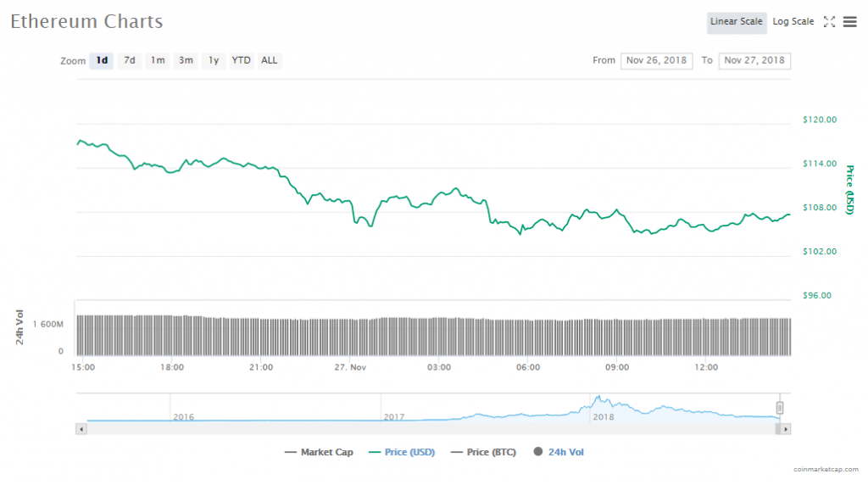Zoom chart to 1m
The width and height of the screenshot is (868, 485).
click(x=158, y=61)
